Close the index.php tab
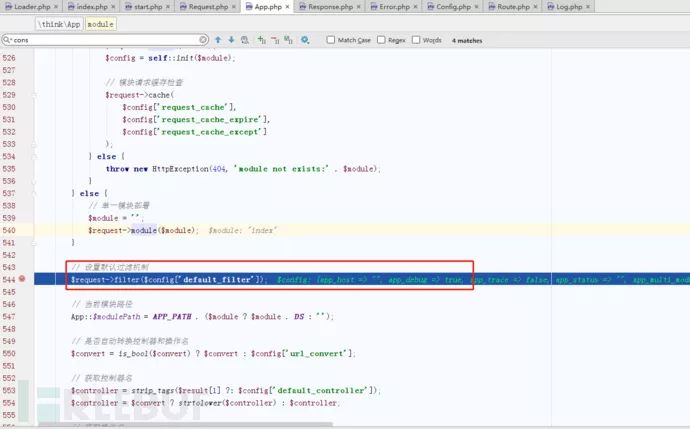 click(113, 7)
